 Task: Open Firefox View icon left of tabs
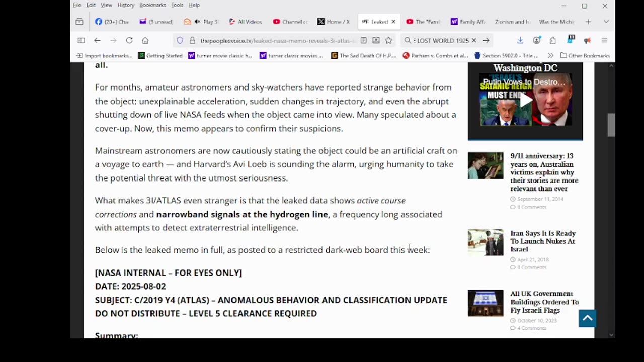tap(79, 22)
